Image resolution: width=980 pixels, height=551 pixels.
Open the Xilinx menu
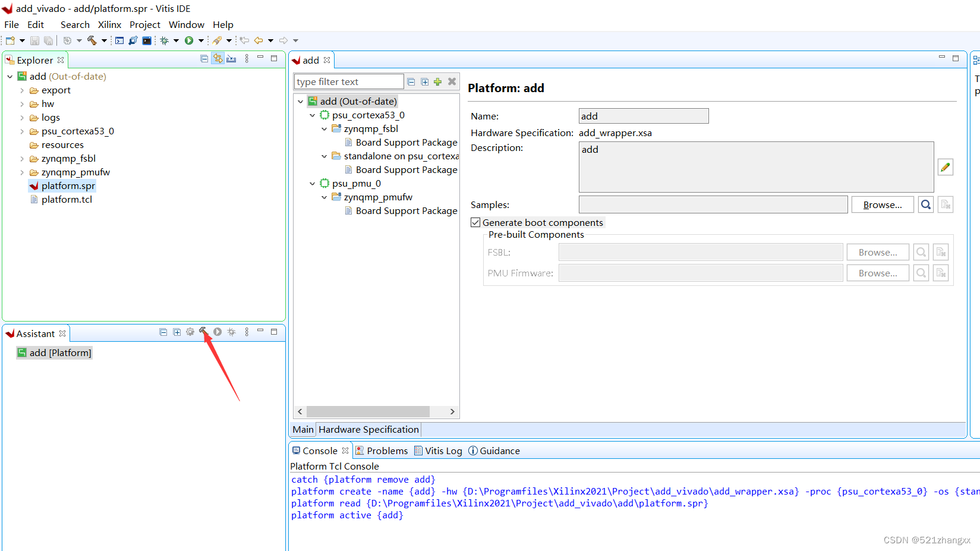click(x=109, y=24)
